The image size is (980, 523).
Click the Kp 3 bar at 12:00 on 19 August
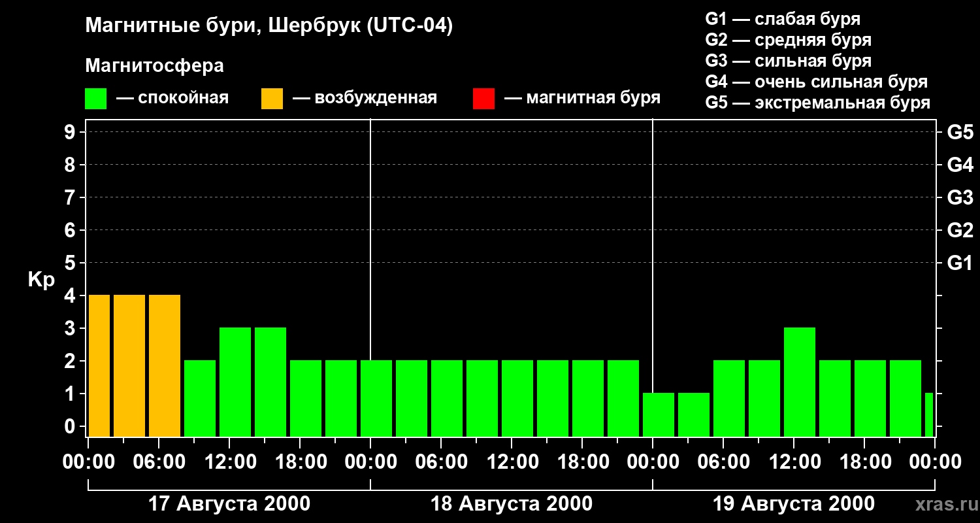click(x=800, y=382)
